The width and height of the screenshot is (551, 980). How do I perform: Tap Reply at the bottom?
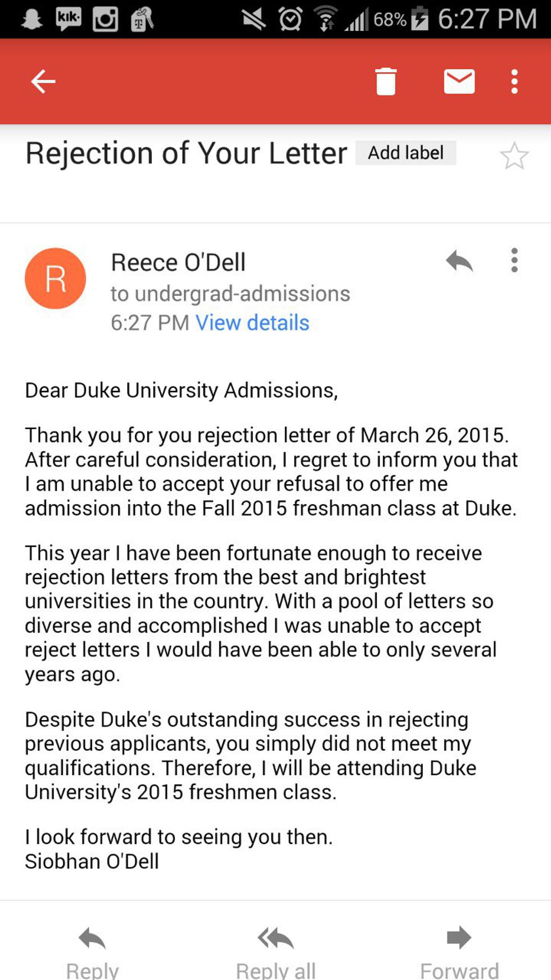pos(92,951)
